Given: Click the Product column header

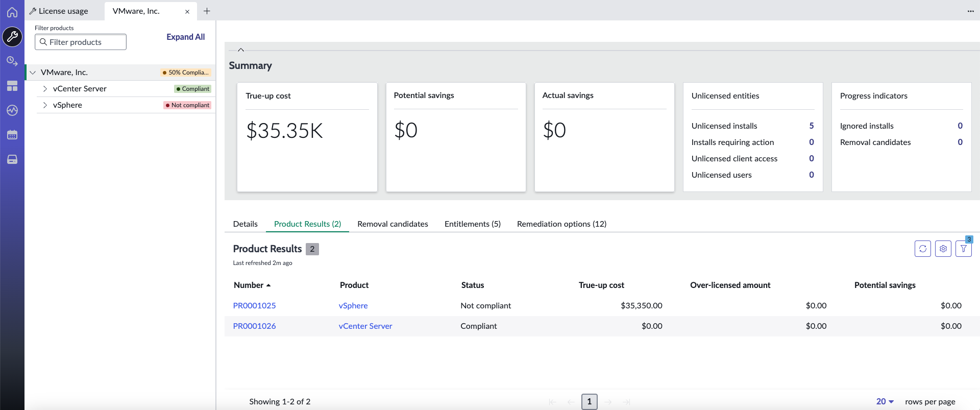Looking at the screenshot, I should click(354, 285).
